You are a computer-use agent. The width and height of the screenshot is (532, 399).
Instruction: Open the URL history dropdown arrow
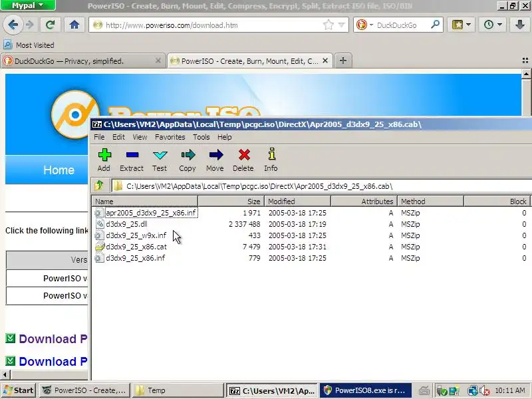point(342,25)
